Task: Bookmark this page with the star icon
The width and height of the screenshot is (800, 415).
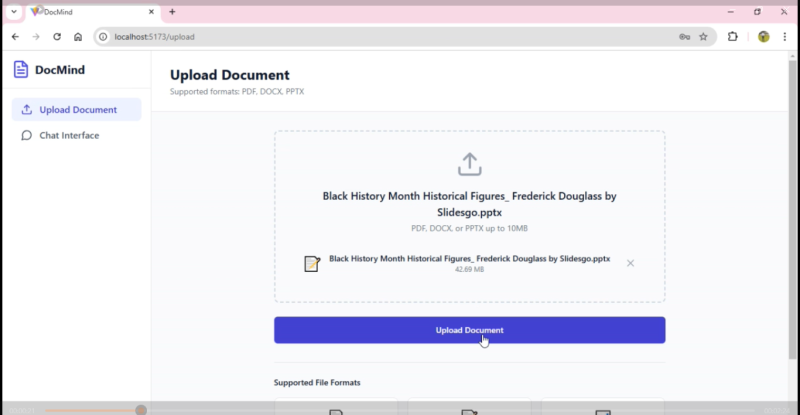Action: pos(703,37)
